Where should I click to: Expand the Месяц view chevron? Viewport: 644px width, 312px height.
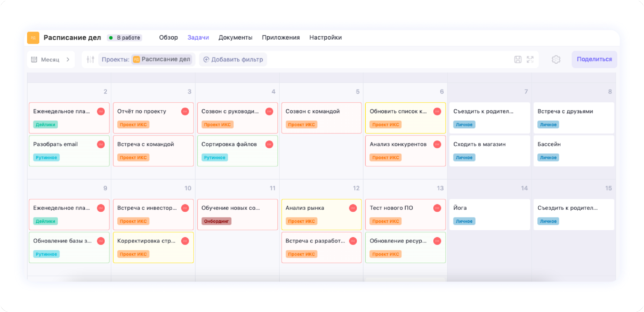(68, 60)
